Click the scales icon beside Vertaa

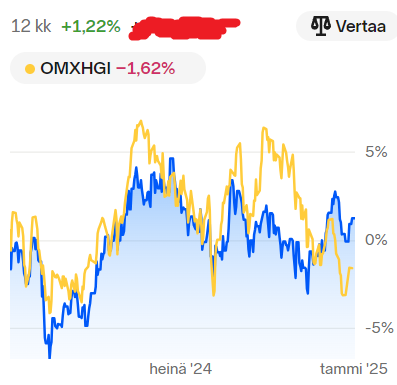point(320,26)
